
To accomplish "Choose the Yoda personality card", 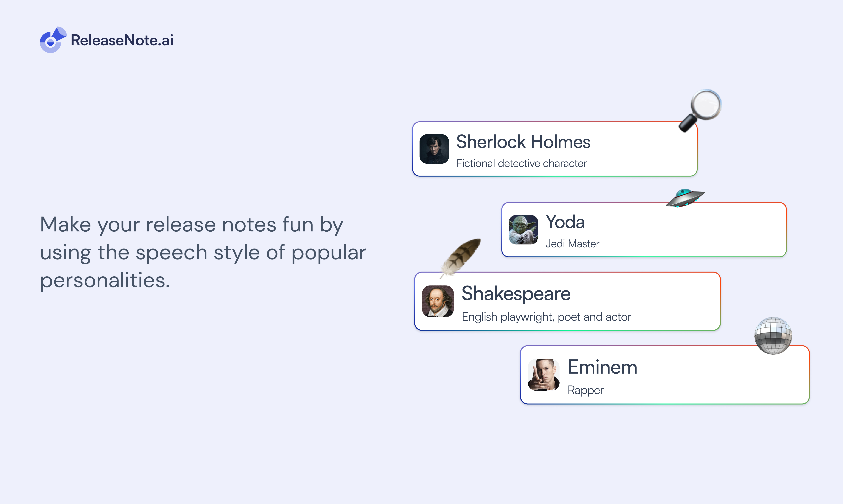I will pos(644,230).
